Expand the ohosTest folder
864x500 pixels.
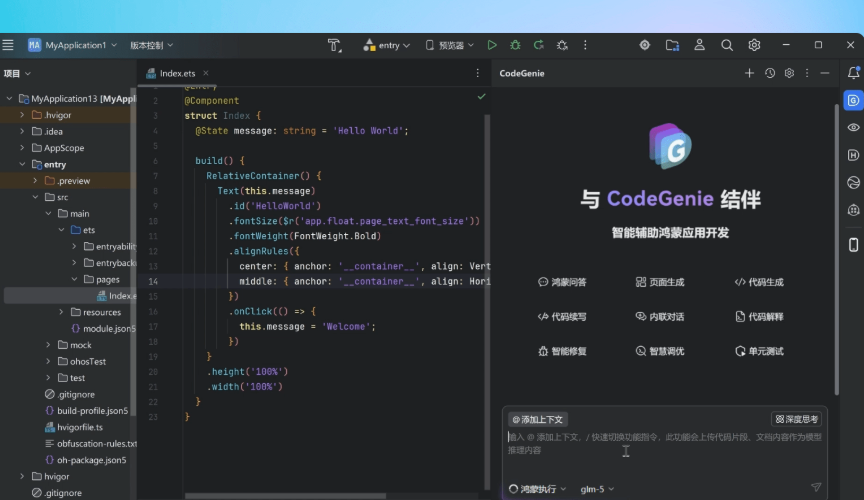[x=48, y=361]
